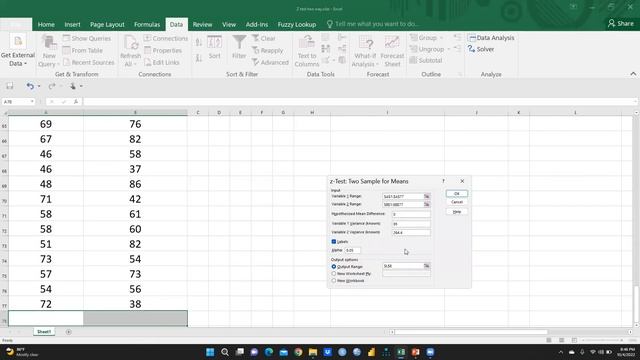Open the Review tab
The image size is (640, 360).
[202, 24]
